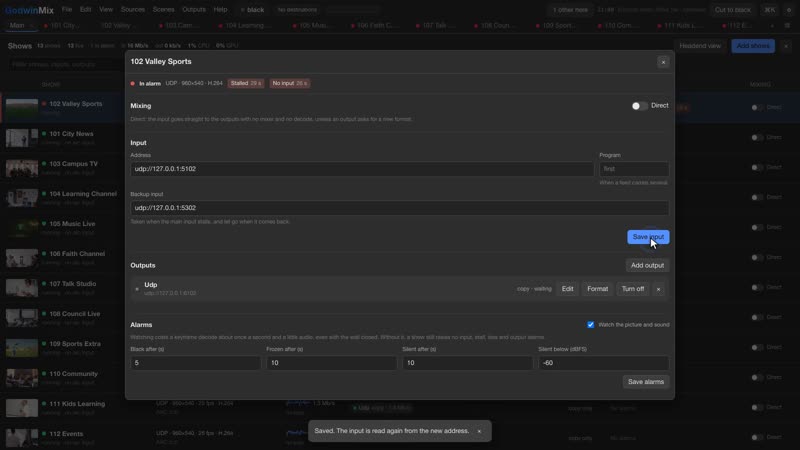Open the Help menu
Viewport: 800px width, 450px height.
220,10
